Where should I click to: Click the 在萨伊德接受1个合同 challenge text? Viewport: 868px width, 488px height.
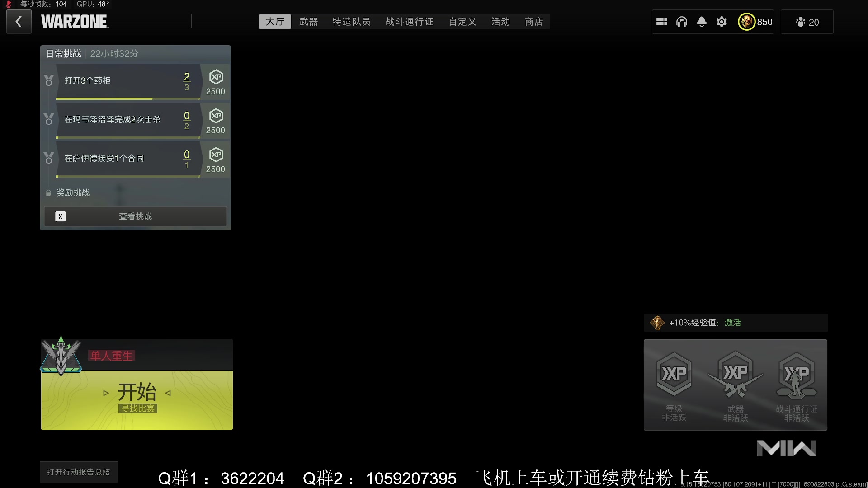(104, 158)
